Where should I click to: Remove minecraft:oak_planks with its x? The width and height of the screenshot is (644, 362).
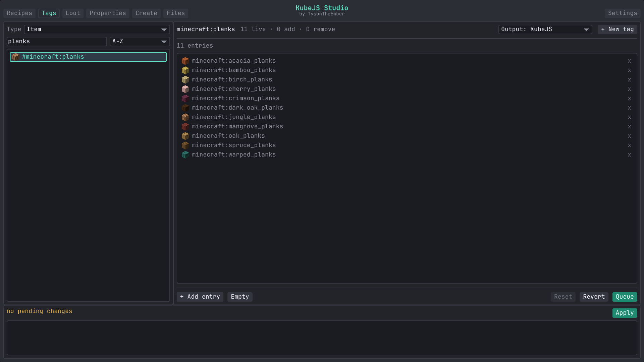tap(629, 136)
